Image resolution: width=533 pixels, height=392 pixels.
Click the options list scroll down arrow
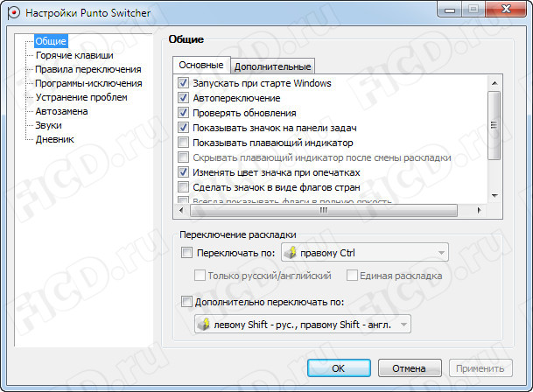[x=494, y=195]
